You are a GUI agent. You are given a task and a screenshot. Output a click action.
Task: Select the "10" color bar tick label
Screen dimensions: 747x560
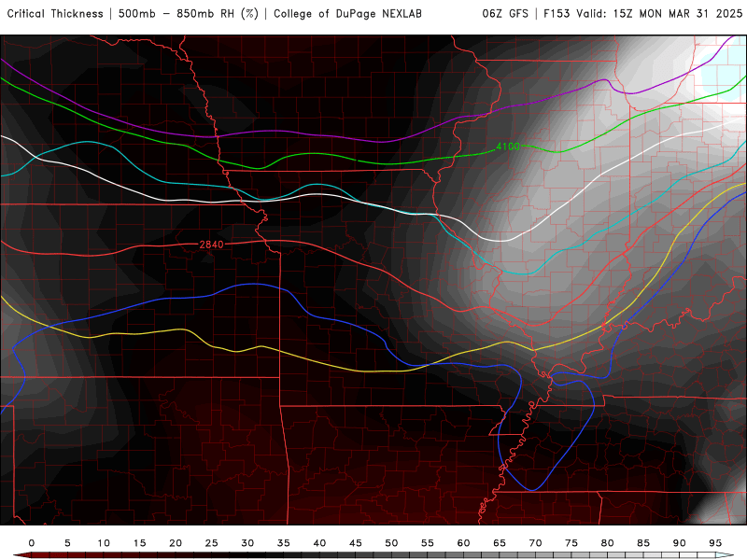click(x=104, y=543)
